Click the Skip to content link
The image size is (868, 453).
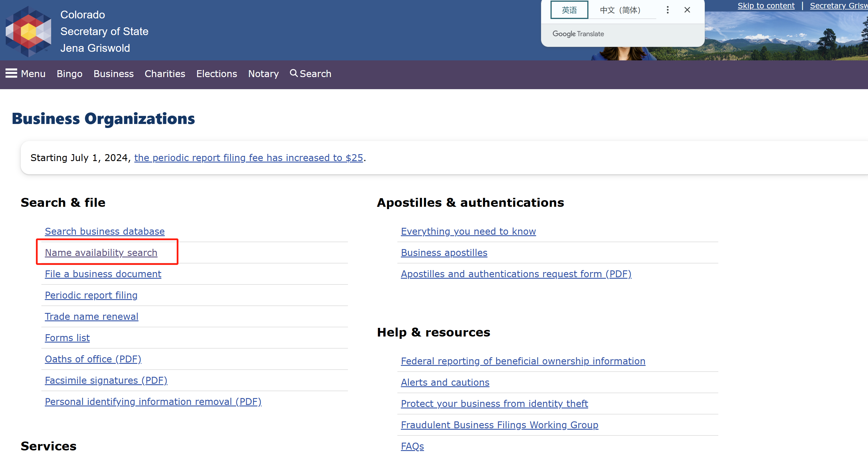[x=766, y=6]
